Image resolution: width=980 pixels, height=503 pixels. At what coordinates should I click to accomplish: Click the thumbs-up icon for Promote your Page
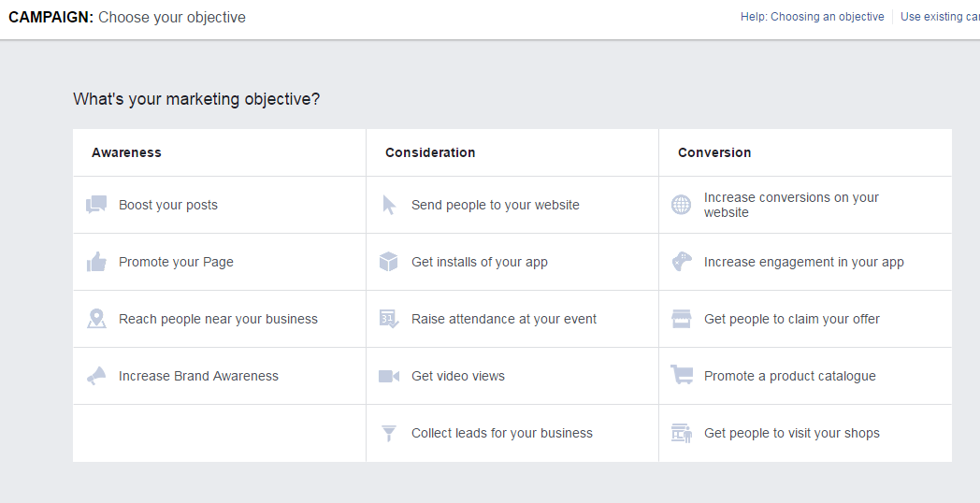(x=96, y=262)
